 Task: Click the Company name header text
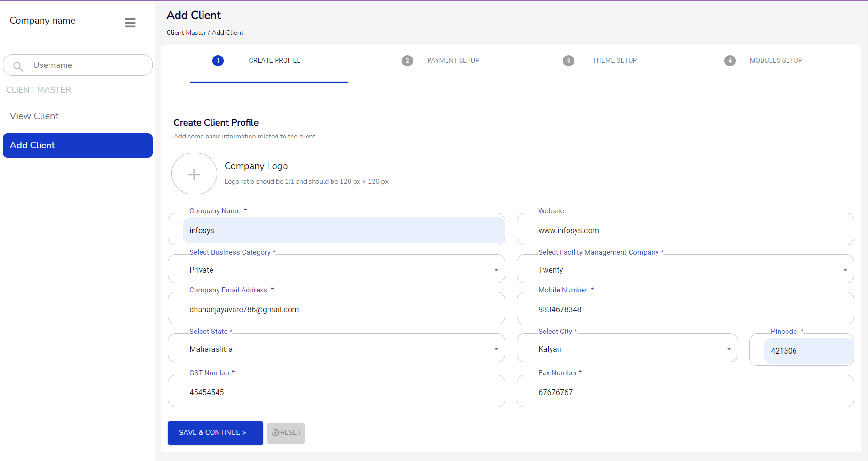point(42,21)
